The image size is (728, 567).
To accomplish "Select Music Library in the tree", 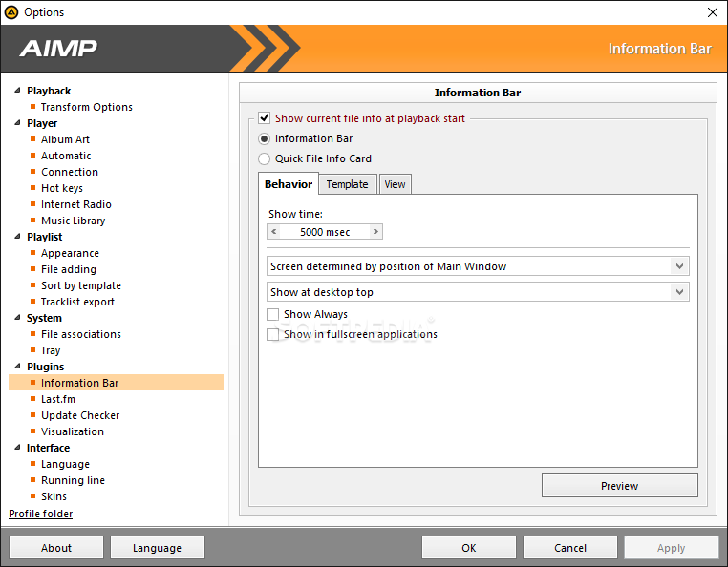I will point(73,220).
